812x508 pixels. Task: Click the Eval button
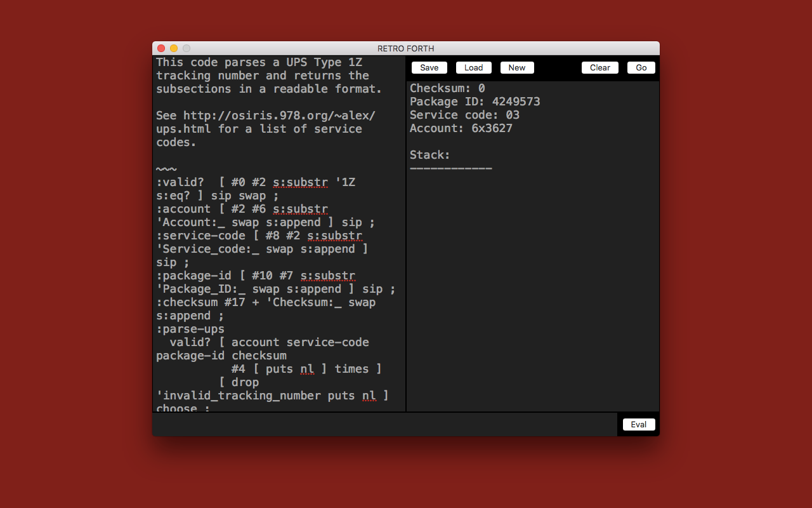[x=639, y=424]
